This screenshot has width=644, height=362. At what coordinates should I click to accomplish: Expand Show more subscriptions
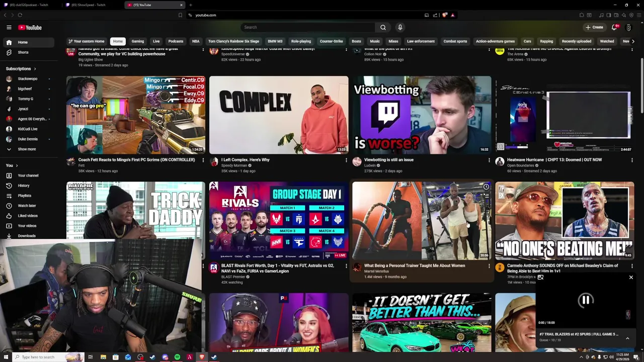coord(28,149)
